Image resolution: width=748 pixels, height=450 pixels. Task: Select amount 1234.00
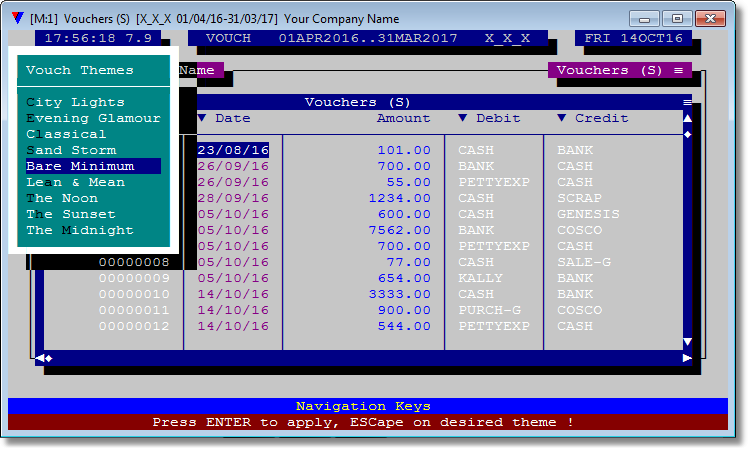click(x=400, y=198)
